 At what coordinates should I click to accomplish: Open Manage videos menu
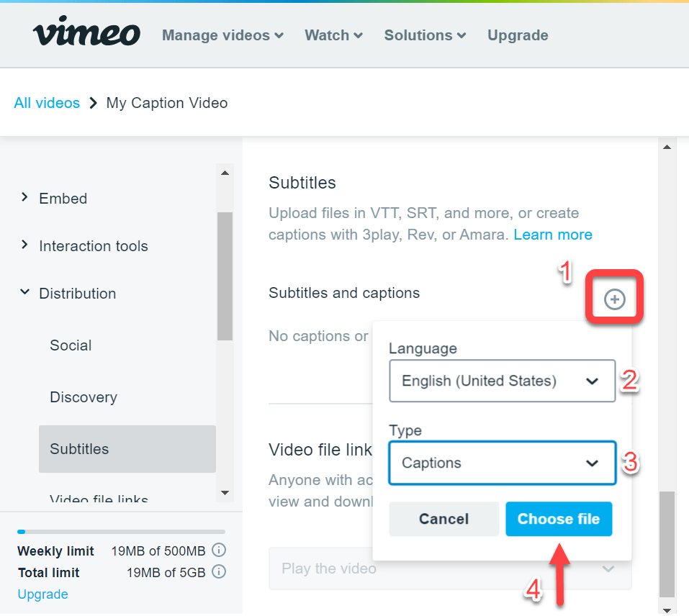(222, 35)
